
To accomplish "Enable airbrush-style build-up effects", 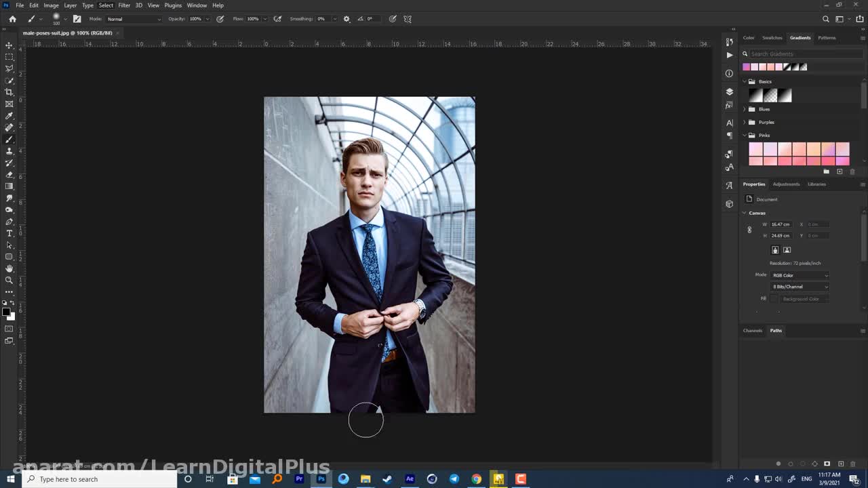I will pos(277,19).
